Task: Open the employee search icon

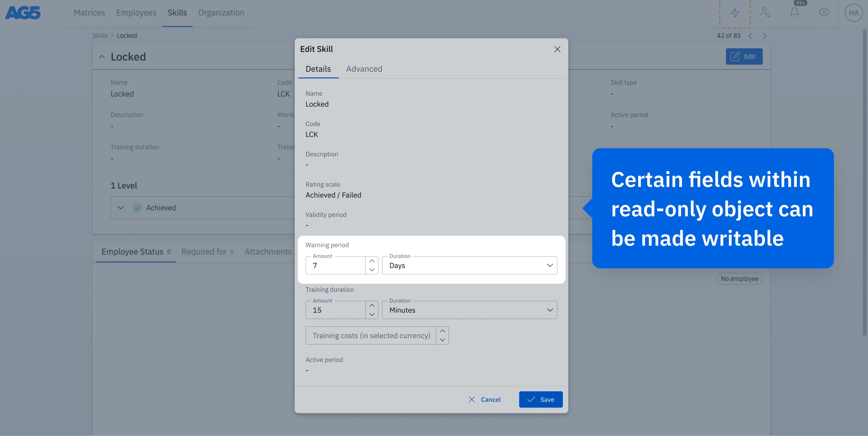Action: pyautogui.click(x=765, y=13)
